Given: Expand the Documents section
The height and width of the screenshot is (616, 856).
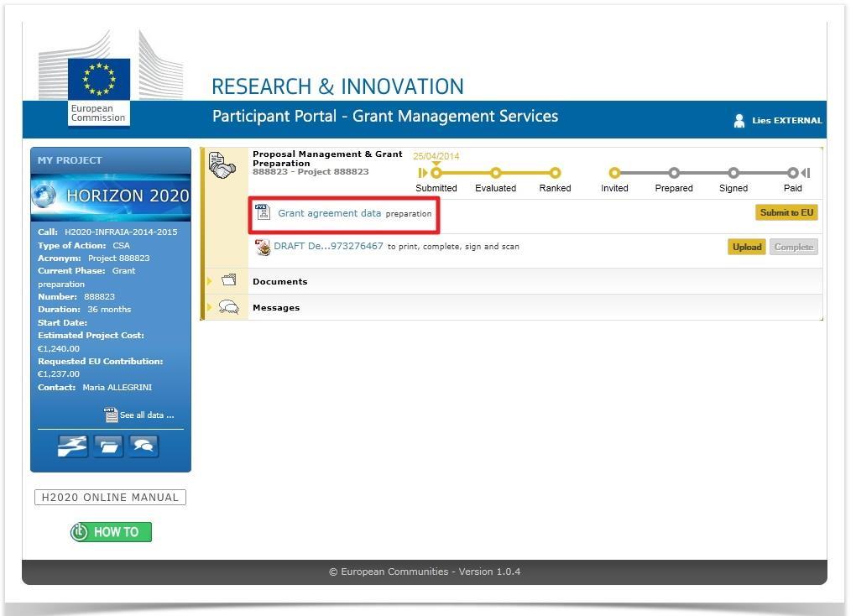Looking at the screenshot, I should pos(209,280).
